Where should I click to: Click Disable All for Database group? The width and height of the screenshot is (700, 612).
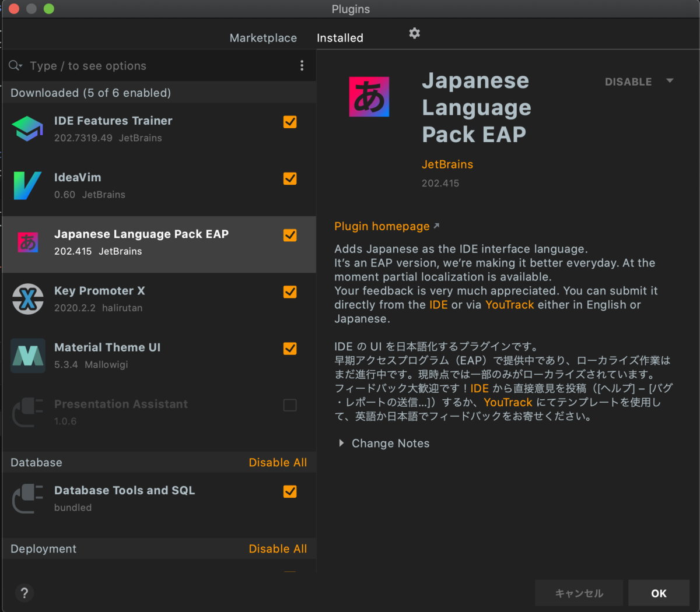tap(278, 462)
